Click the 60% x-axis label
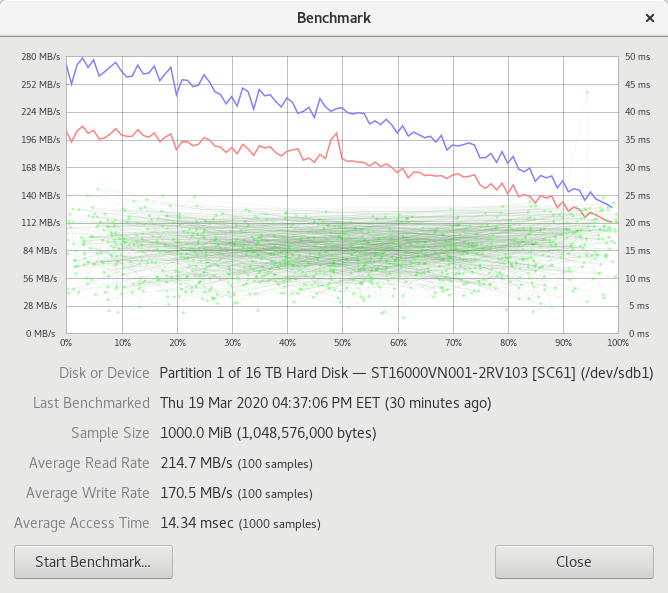This screenshot has height=593, width=668. [x=398, y=343]
